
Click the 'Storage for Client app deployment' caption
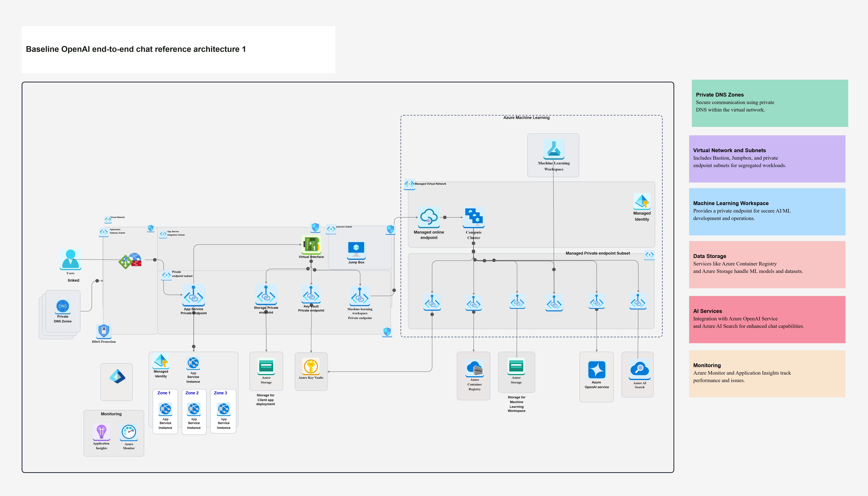[265, 400]
